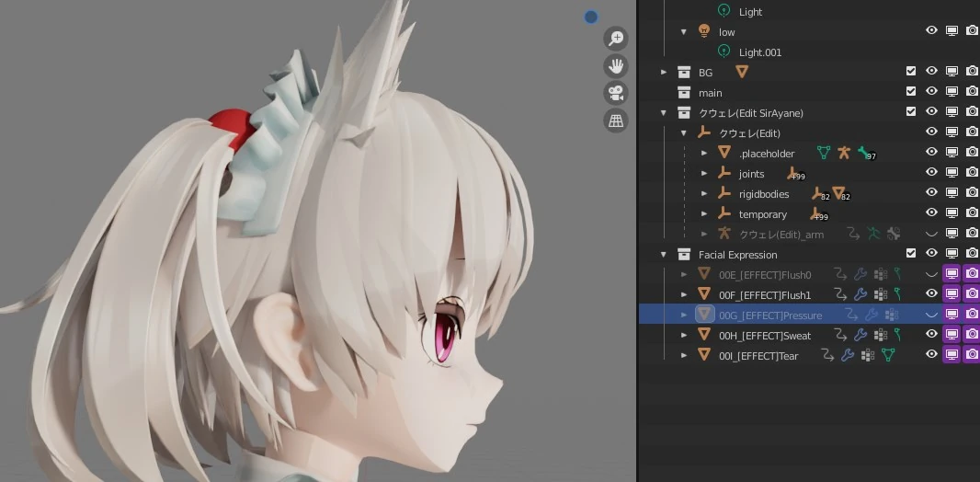Click the constraint arrow icon on 00I Tear

coord(828,355)
